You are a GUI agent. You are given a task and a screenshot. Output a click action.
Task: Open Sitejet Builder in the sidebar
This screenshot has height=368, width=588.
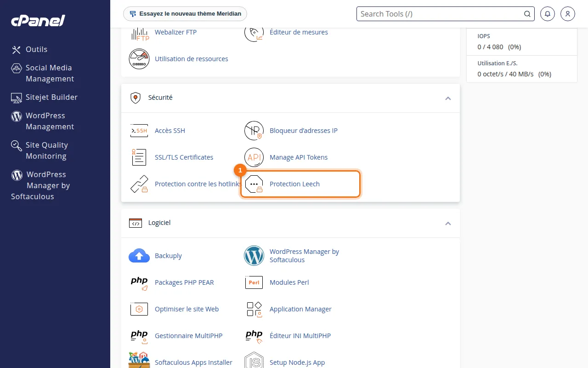[44, 97]
